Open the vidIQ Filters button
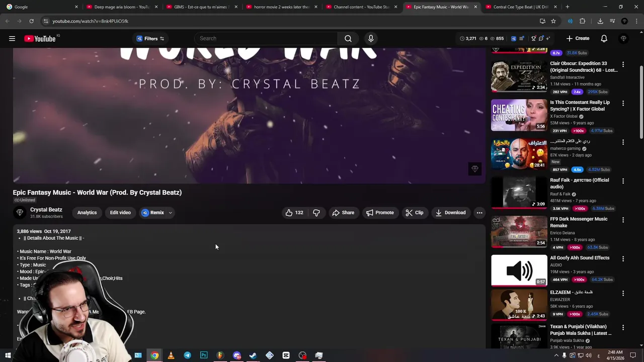The height and width of the screenshot is (362, 644). [x=150, y=38]
